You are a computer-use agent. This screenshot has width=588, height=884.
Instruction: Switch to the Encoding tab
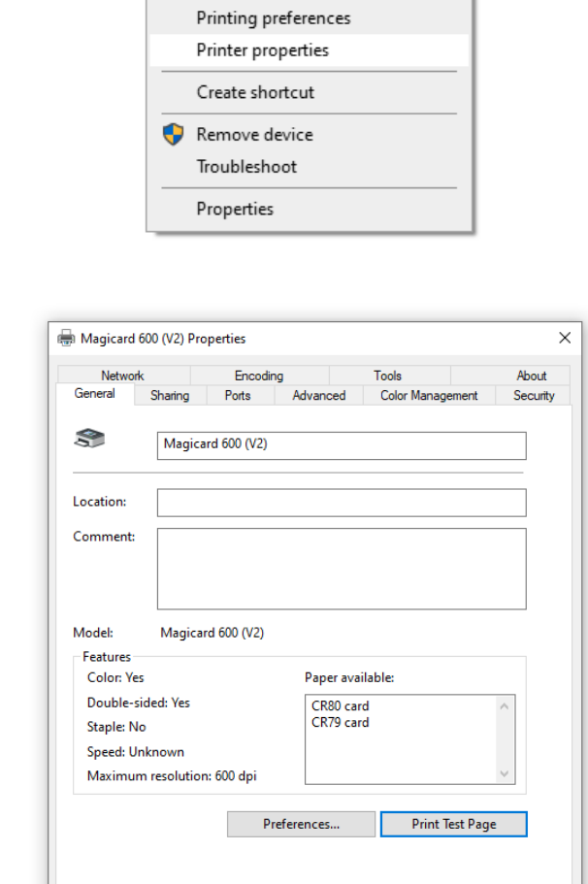click(x=259, y=376)
